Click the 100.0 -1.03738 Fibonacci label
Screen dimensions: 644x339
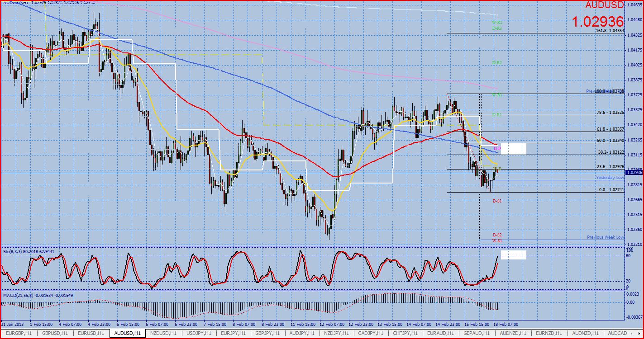coord(611,91)
